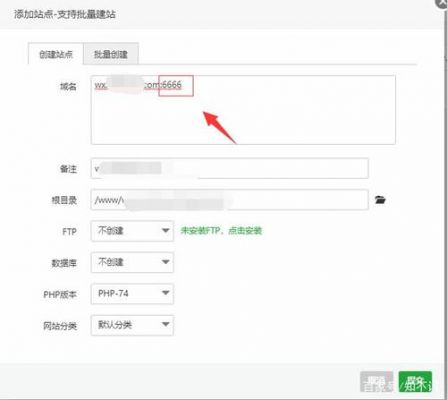Open the 数据库 dropdown
The height and width of the screenshot is (400, 447).
(132, 262)
